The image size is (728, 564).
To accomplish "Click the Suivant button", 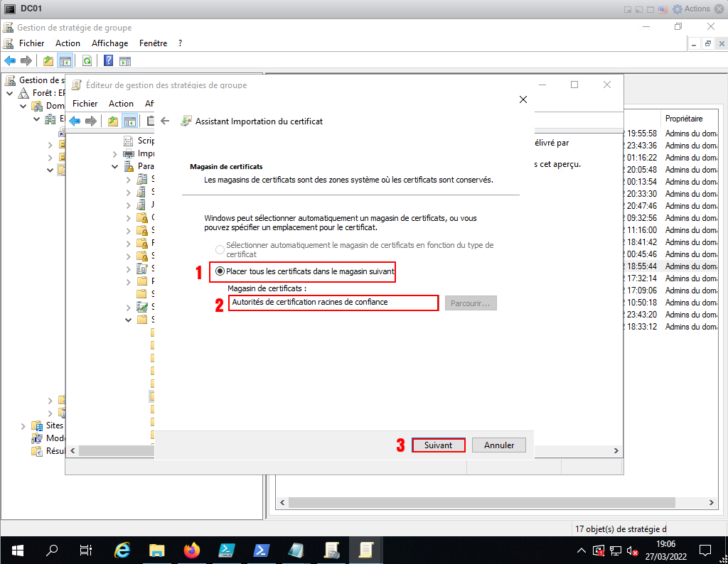I will click(438, 445).
